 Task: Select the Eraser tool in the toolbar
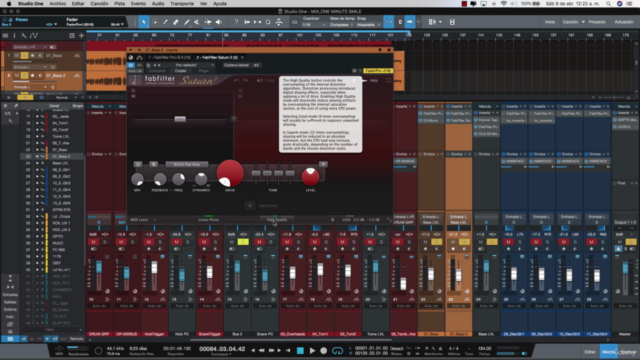(176, 22)
